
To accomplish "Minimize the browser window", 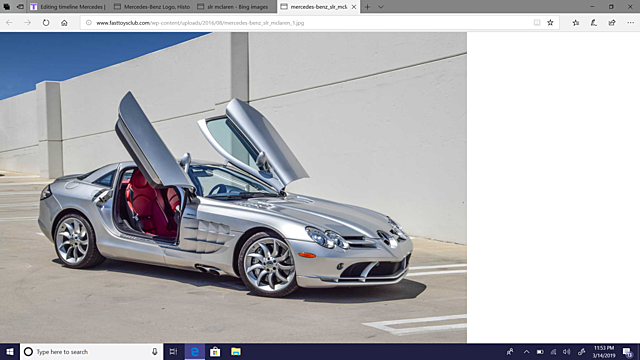I will (592, 7).
